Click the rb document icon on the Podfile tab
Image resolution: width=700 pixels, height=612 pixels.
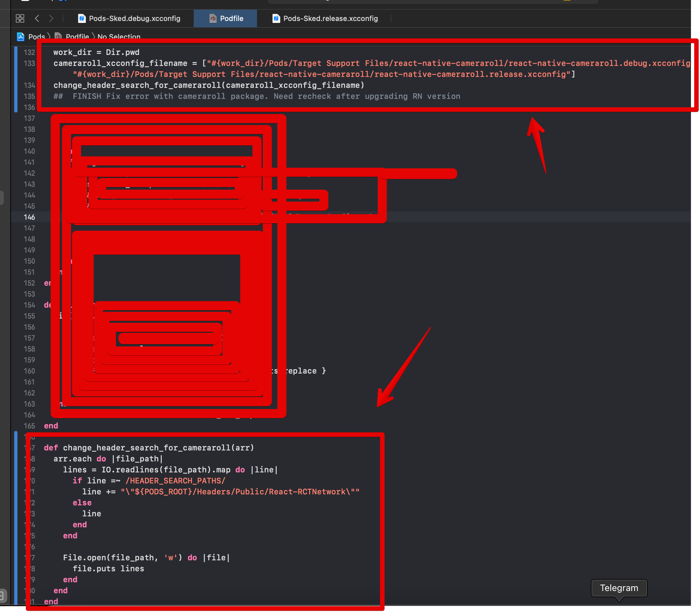(213, 18)
